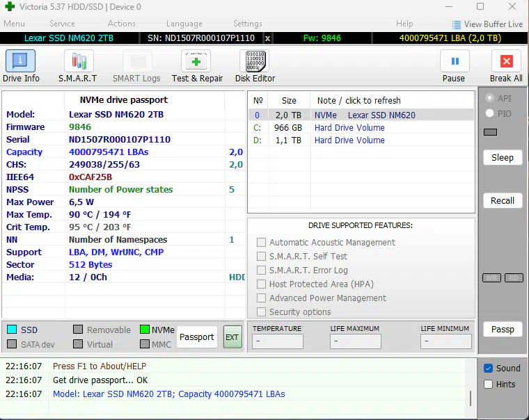The width and height of the screenshot is (529, 420).
Task: Toggle Automatic Acoustic Management checkbox
Action: pyautogui.click(x=261, y=243)
